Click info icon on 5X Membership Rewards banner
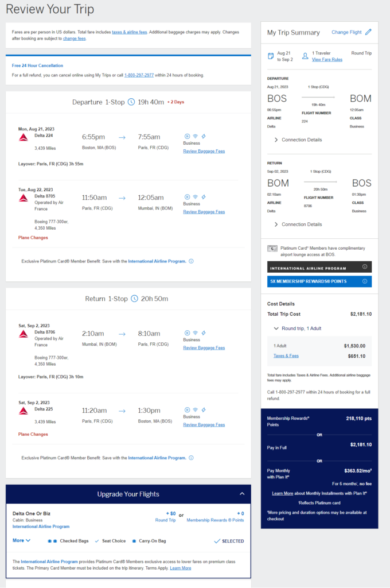390x588 pixels. pos(365,281)
